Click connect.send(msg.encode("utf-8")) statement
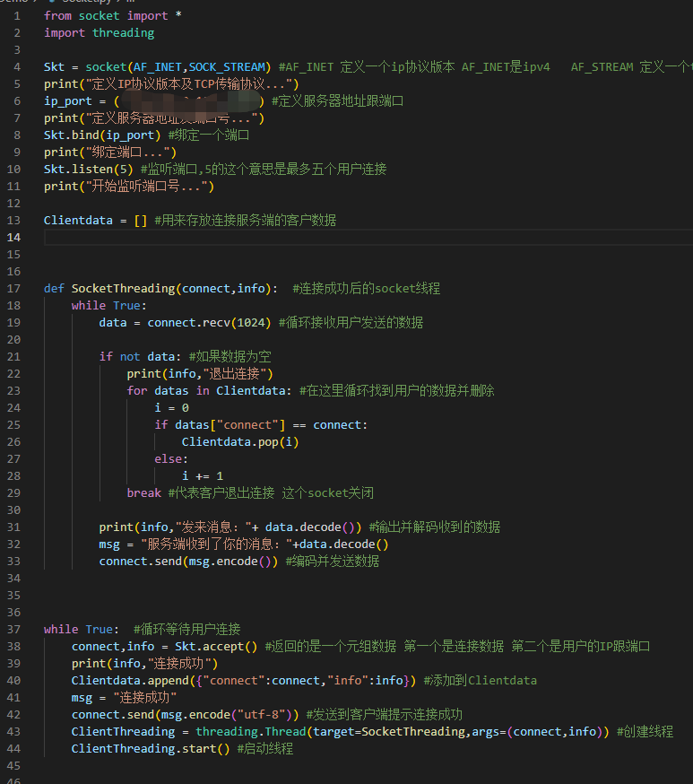The width and height of the screenshot is (693, 784). pyautogui.click(x=186, y=715)
